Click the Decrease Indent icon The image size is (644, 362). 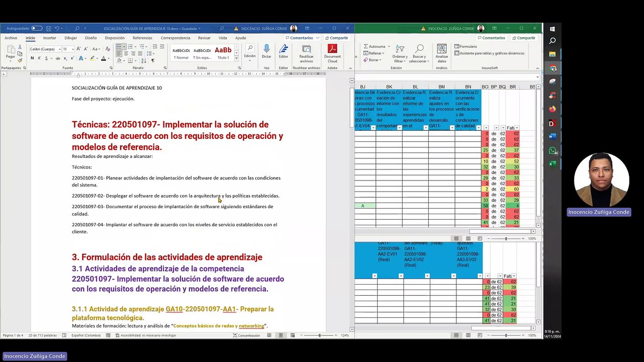[x=155, y=47]
